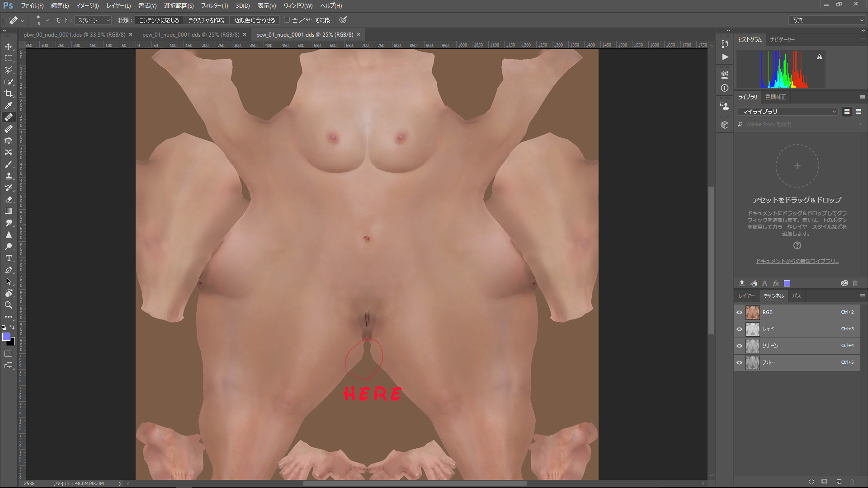
Task: Hide the Blue channel eye
Action: [740, 362]
